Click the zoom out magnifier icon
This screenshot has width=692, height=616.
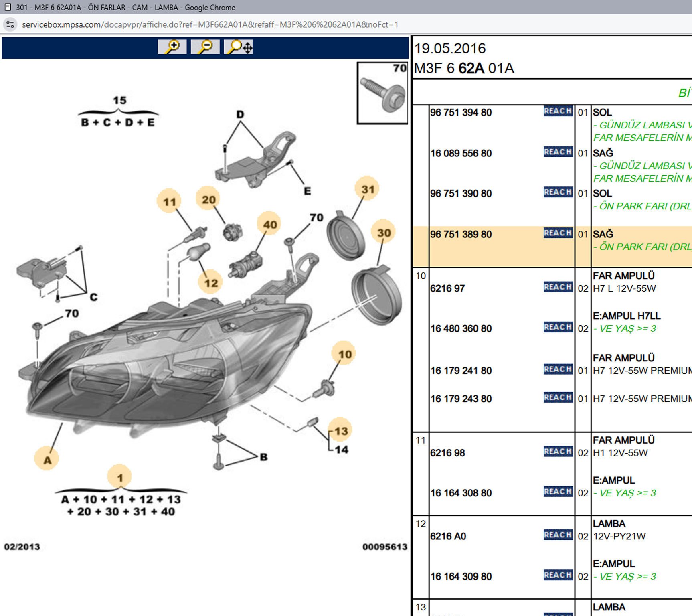pyautogui.click(x=205, y=47)
